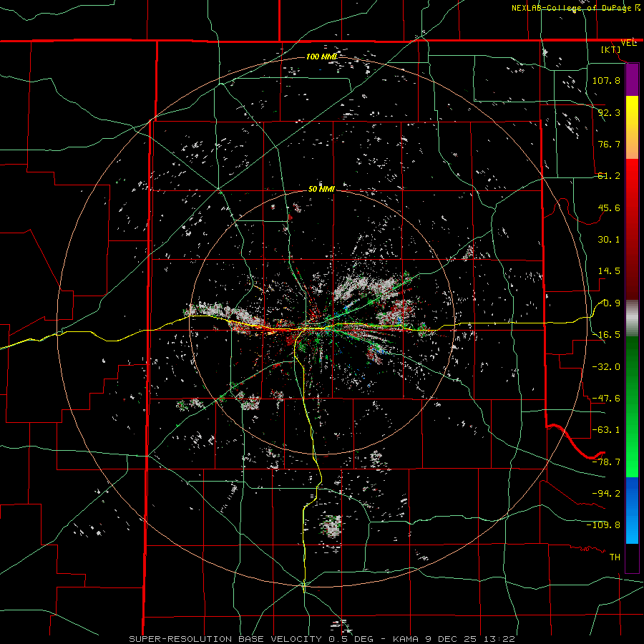Select the -16.5 legend value
644x644 pixels.
(x=606, y=335)
